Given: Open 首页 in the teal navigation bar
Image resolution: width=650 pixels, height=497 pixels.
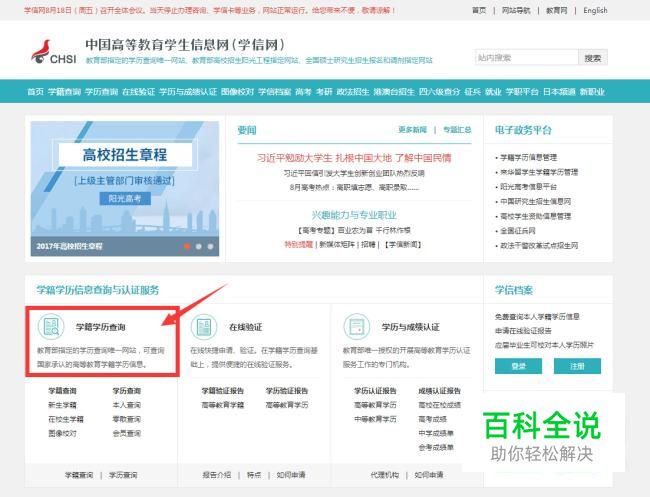Looking at the screenshot, I should tap(35, 92).
